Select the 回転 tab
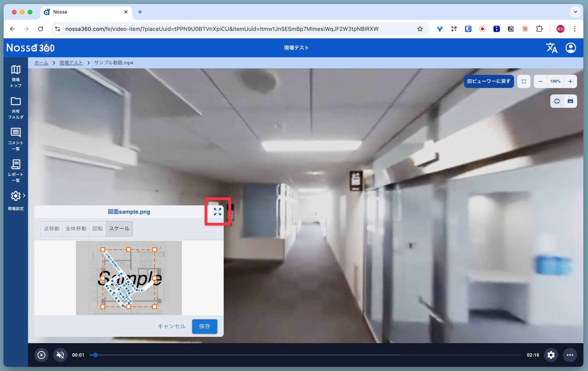This screenshot has height=371, width=588. (x=98, y=228)
